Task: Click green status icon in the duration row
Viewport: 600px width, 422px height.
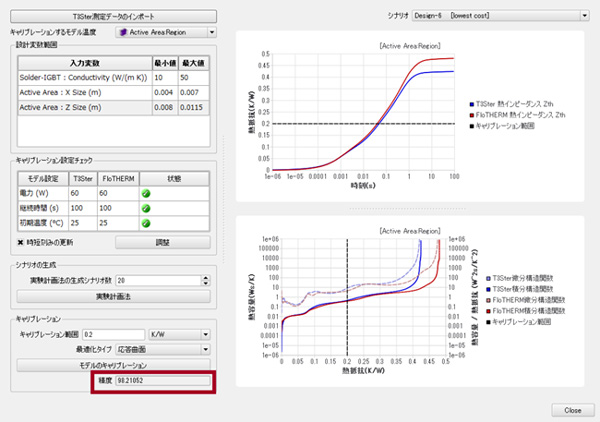Action: 146,208
